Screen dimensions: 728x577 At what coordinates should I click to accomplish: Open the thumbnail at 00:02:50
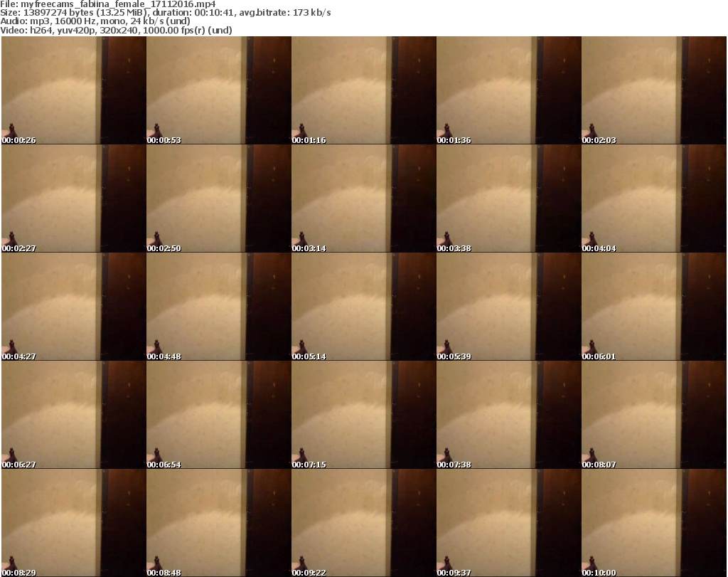coord(219,198)
